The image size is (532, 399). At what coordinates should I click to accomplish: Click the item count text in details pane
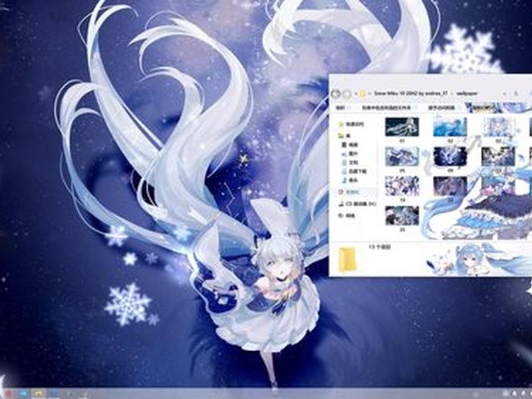point(379,247)
